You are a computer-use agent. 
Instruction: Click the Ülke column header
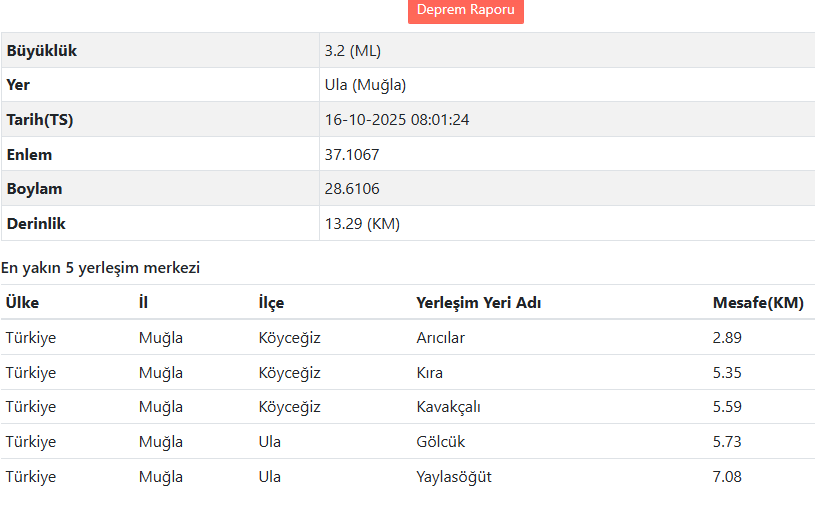22,302
